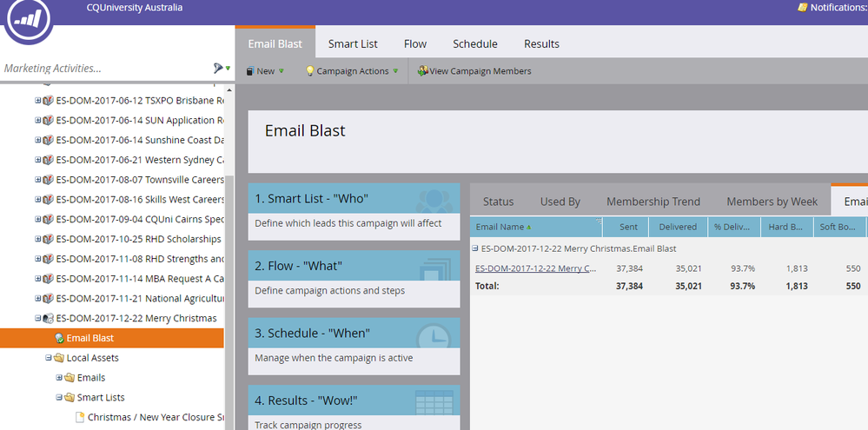Image resolution: width=868 pixels, height=430 pixels.
Task: Expand the SUN Application tree node
Action: coord(37,120)
